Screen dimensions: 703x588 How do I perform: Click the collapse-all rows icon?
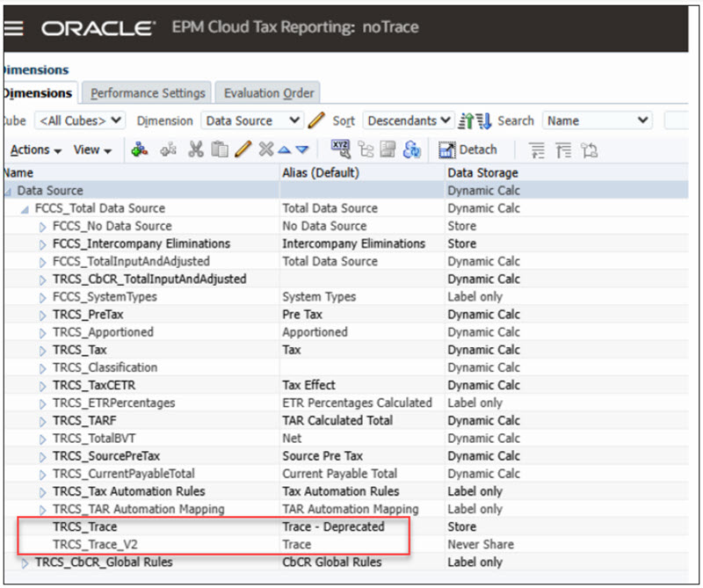(563, 150)
